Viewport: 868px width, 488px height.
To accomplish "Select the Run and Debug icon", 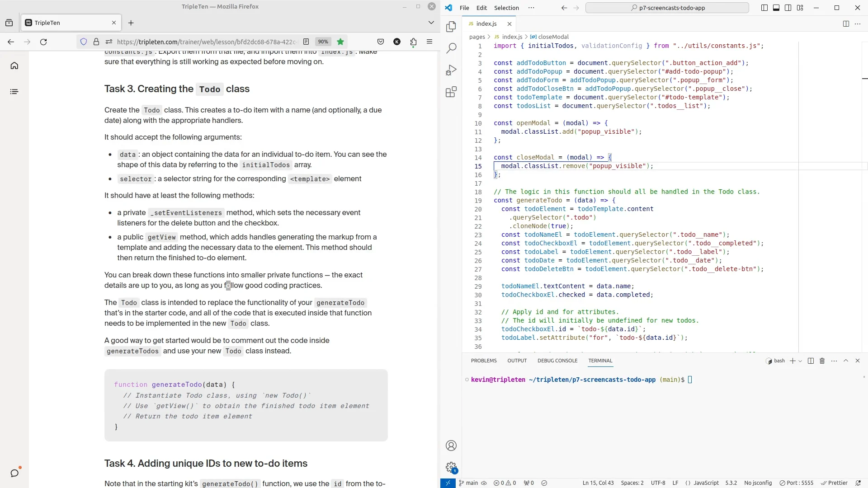I will click(451, 70).
